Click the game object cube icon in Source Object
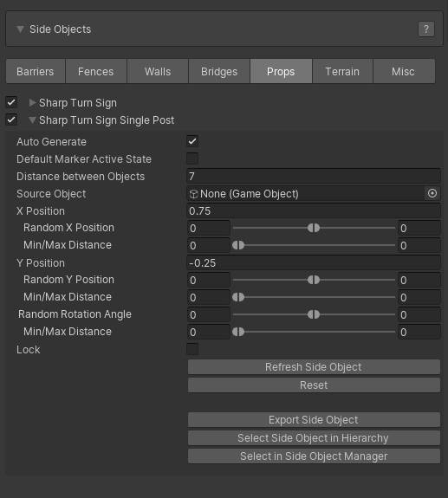This screenshot has height=498, width=448. coord(193,194)
